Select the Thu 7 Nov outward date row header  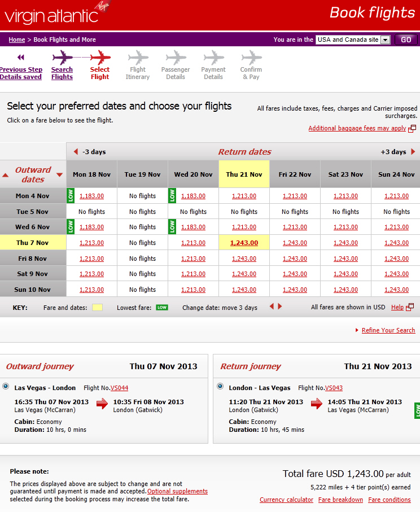[33, 243]
